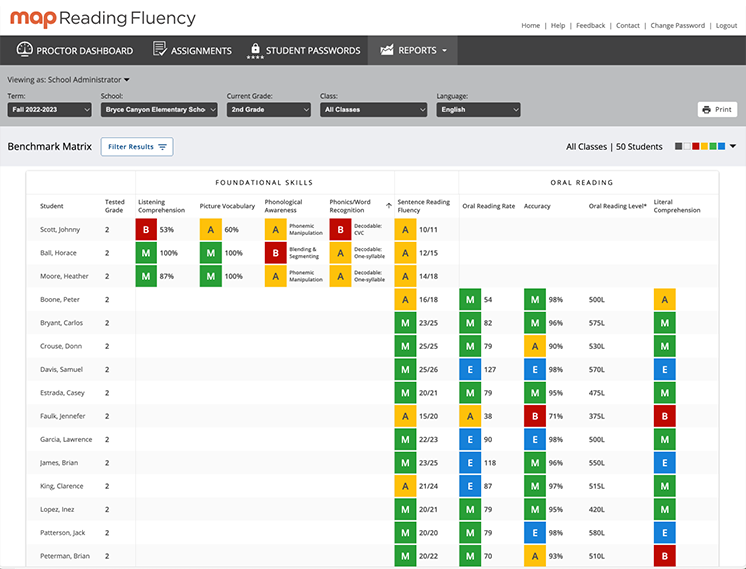Open the Class dropdown showing All Classes
The image size is (746, 569).
[373, 110]
